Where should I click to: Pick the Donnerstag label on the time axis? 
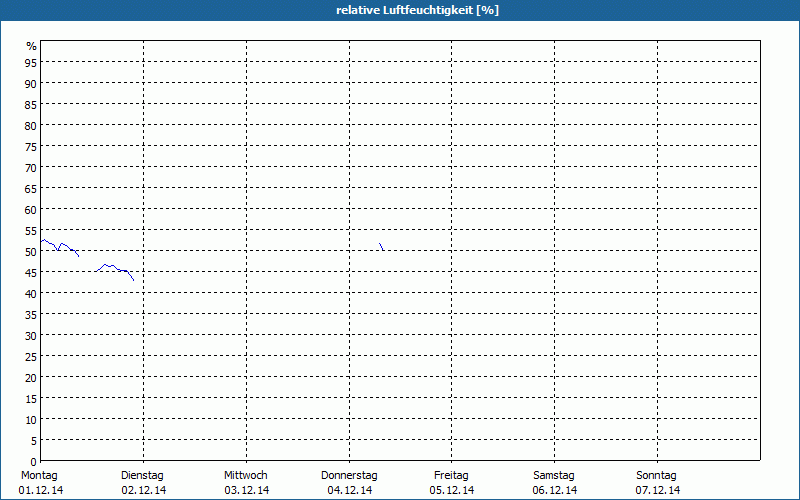[349, 475]
